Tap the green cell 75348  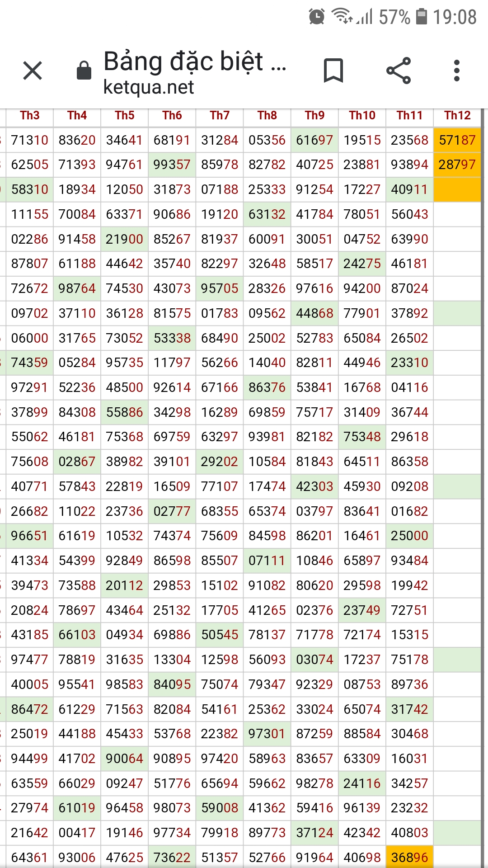[x=362, y=437]
